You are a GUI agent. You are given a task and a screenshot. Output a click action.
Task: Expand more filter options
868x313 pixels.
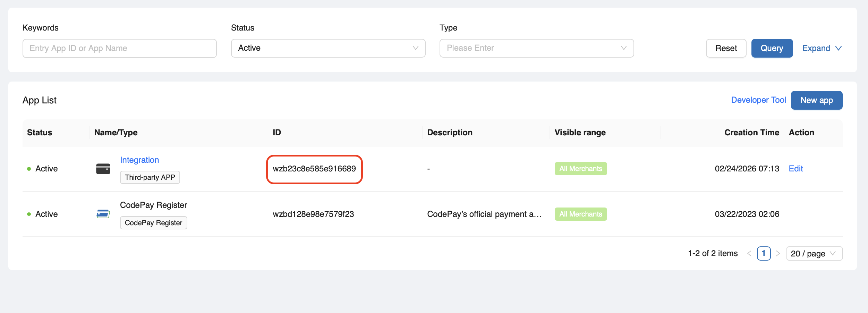pyautogui.click(x=822, y=48)
